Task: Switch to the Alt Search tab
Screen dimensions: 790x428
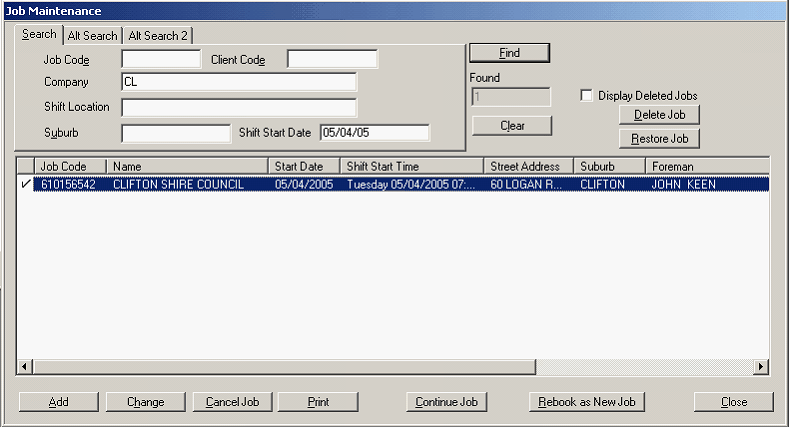Action: point(92,36)
